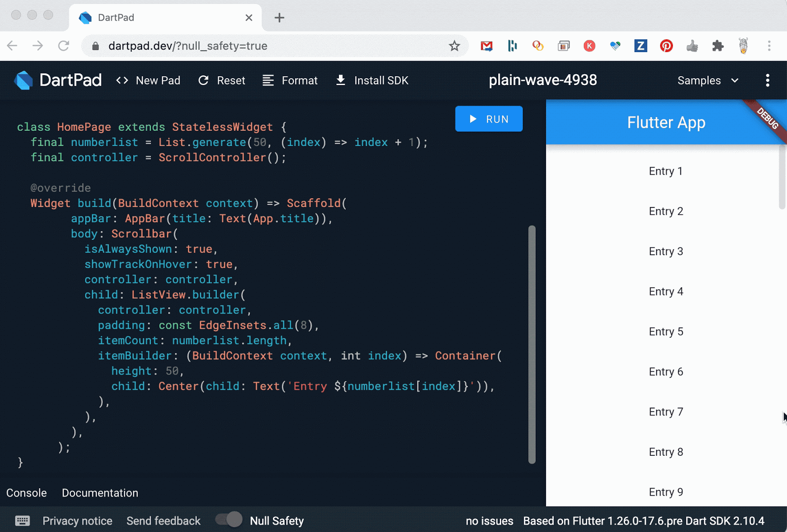The height and width of the screenshot is (532, 787).
Task: Open the Install SDK download option
Action: click(371, 80)
